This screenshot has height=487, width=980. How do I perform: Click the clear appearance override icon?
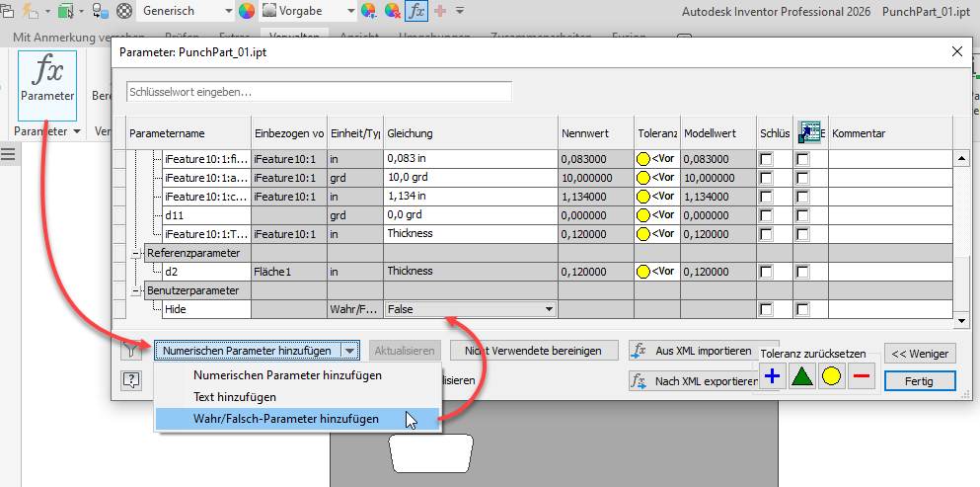coord(392,11)
